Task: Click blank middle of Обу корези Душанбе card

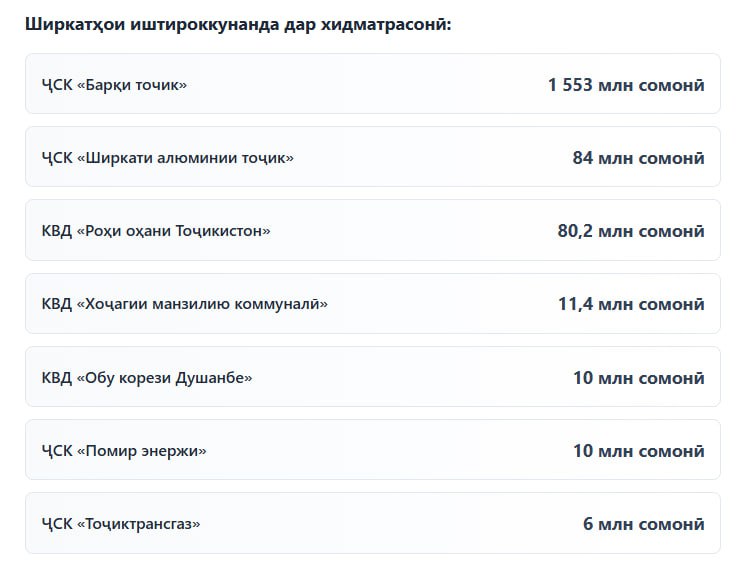Action: click(x=410, y=378)
